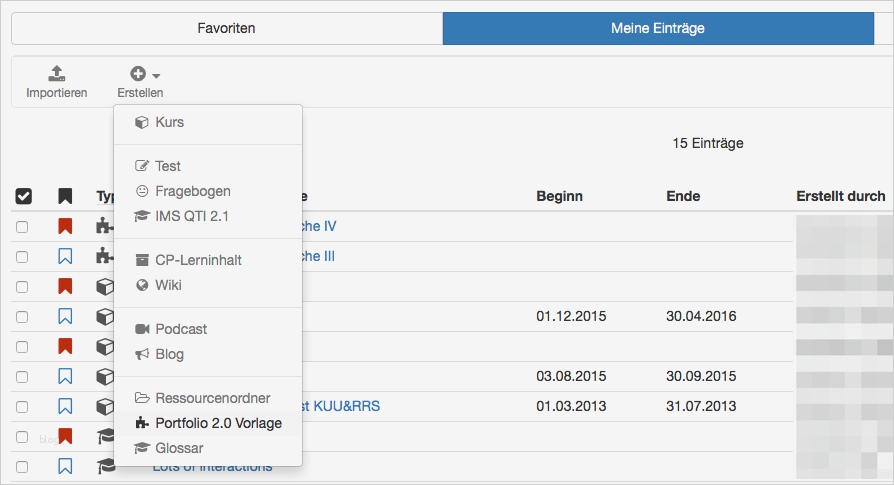Viewport: 894px width, 485px height.
Task: Click the puzzle type icon on 'che IV' row
Action: [105, 226]
